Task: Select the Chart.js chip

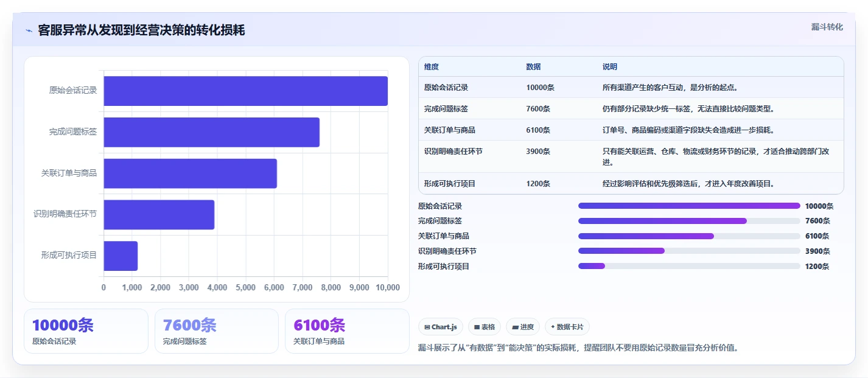Action: 441,327
